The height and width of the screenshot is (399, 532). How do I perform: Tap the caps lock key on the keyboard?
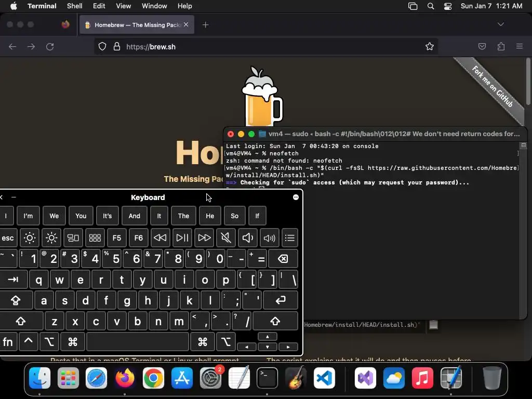tap(16, 300)
